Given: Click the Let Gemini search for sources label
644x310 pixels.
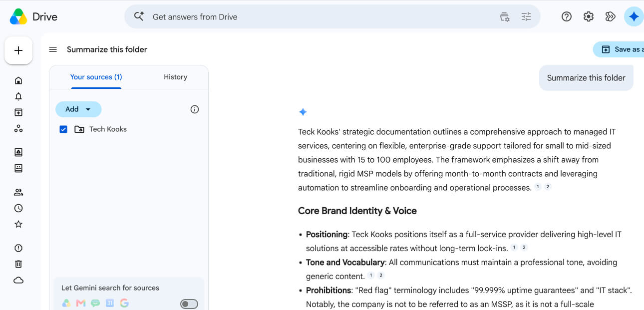Looking at the screenshot, I should (x=110, y=288).
